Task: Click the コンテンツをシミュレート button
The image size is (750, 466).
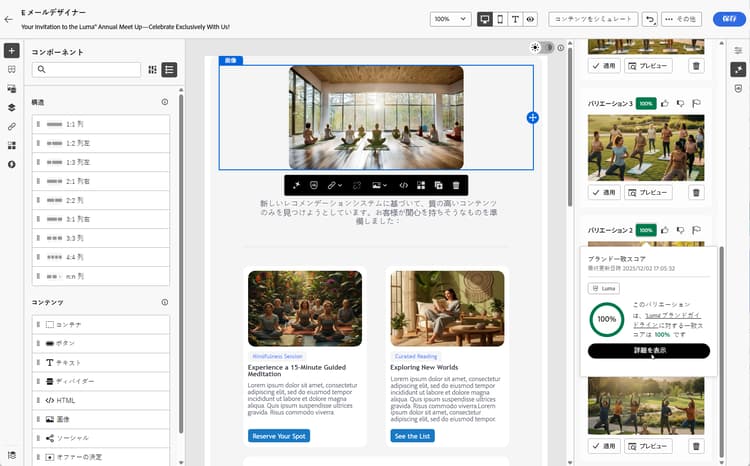Action: (x=593, y=19)
